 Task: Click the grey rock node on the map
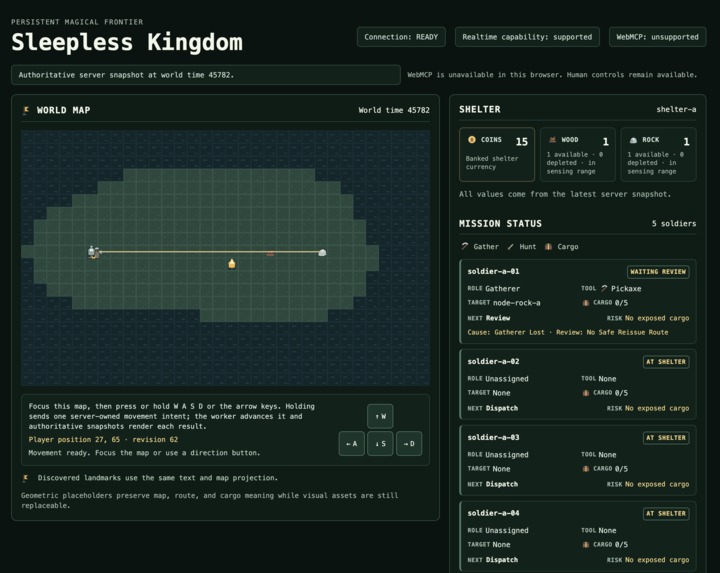click(x=322, y=253)
